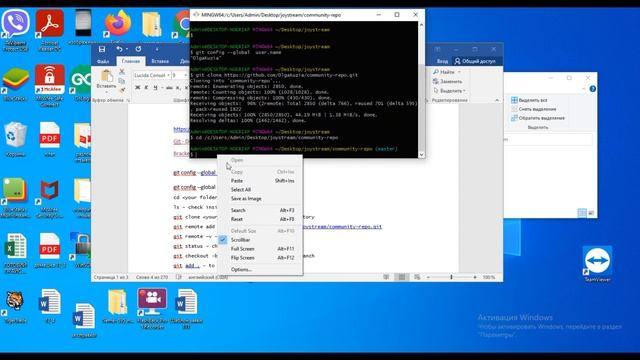Click the Paste clipboard icon in Word ribbon
Screen dimensions: 640x360
click(x=107, y=76)
